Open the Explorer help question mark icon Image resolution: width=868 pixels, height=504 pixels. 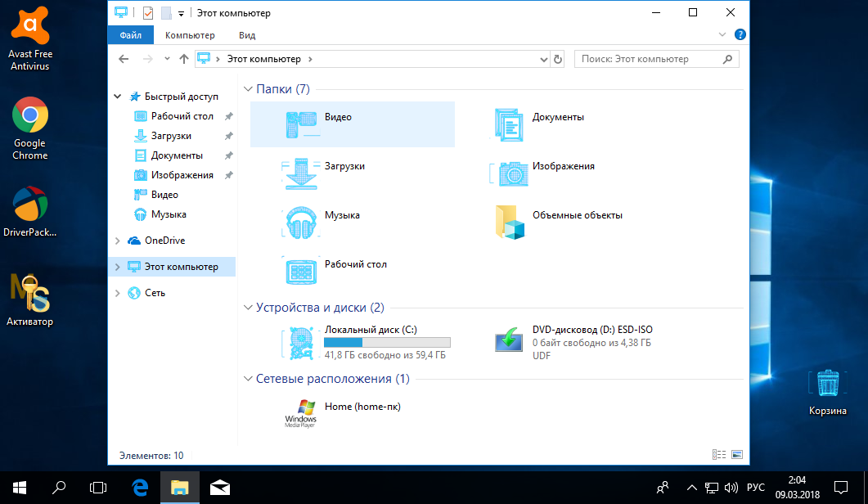coord(740,34)
